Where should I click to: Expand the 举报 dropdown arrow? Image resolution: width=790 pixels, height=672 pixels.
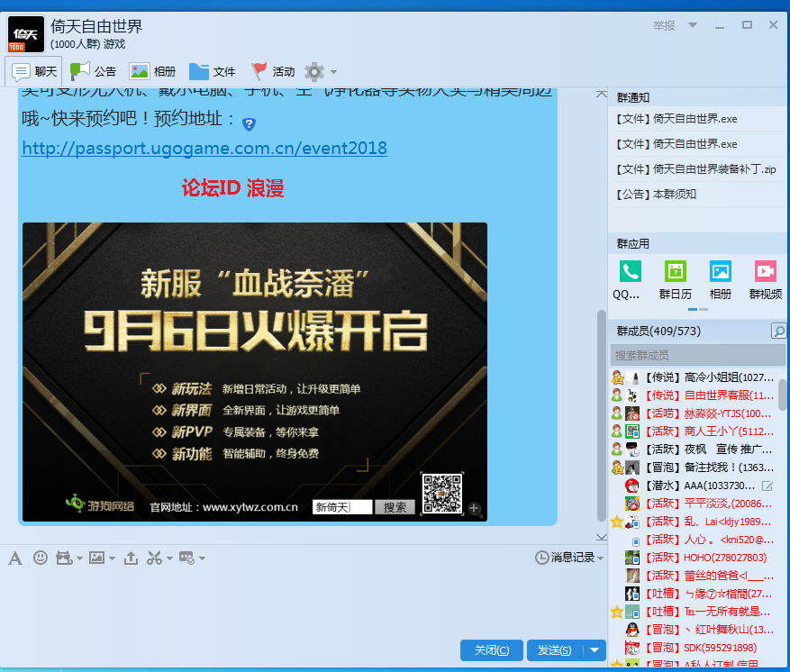coord(693,25)
